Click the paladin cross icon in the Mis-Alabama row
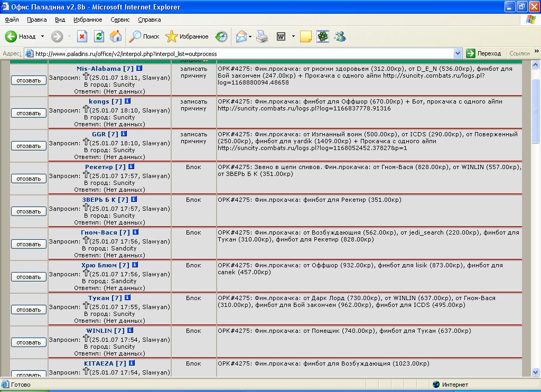This screenshot has height=392, width=541. (x=86, y=77)
